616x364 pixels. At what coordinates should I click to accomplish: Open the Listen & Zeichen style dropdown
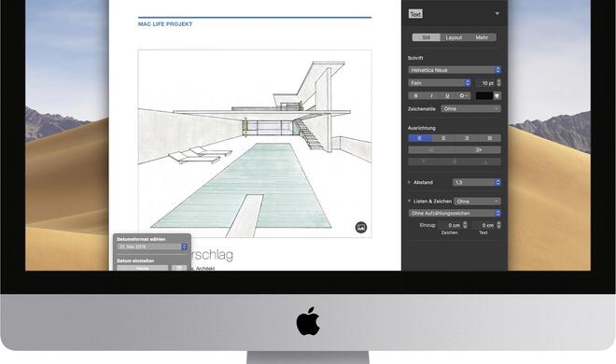[477, 201]
